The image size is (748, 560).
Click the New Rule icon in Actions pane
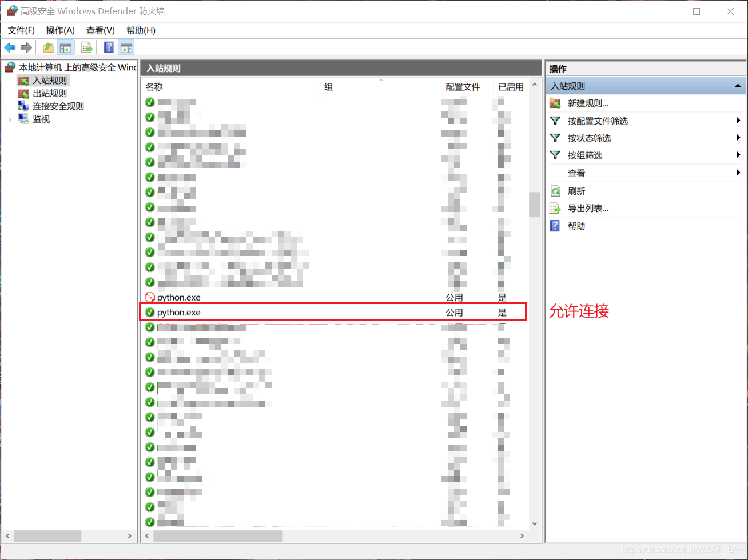pyautogui.click(x=555, y=103)
